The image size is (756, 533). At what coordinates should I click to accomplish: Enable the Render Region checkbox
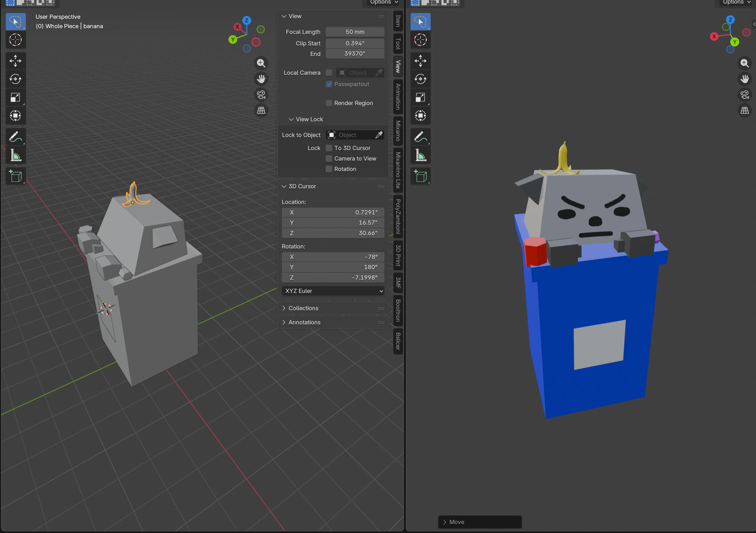tap(329, 103)
